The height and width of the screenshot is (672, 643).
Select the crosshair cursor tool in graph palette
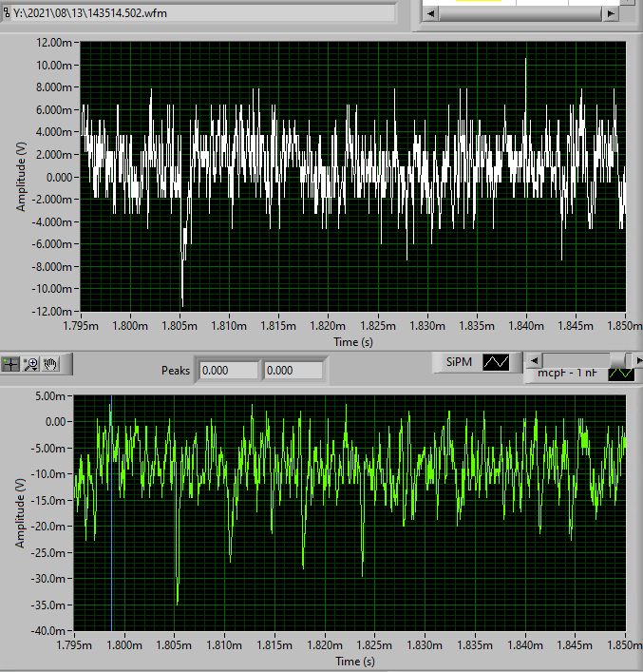click(x=11, y=363)
